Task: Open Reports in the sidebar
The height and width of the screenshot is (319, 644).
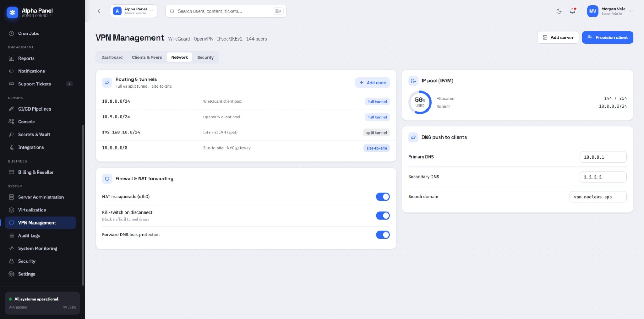Action: (x=40, y=58)
